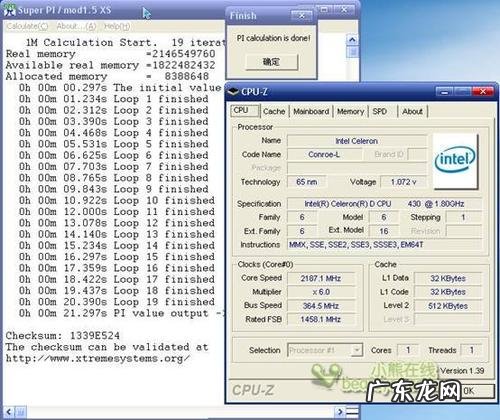
Task: Click the PI value output line
Action: coord(122,313)
